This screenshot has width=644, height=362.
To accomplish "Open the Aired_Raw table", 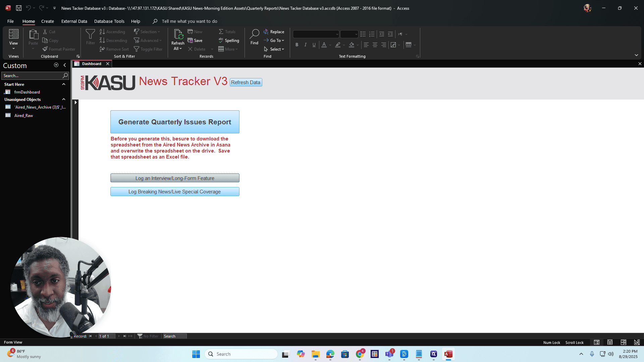I will pos(23,116).
